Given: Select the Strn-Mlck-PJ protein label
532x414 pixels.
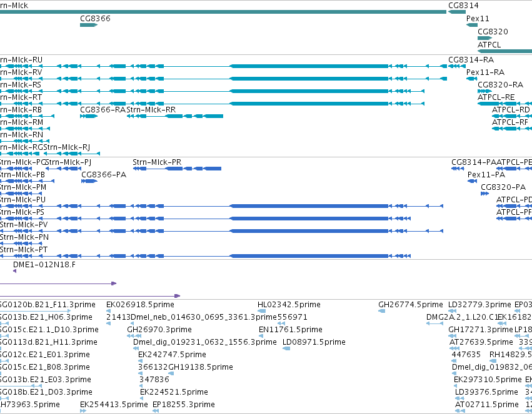Looking at the screenshot, I should [x=69, y=162].
